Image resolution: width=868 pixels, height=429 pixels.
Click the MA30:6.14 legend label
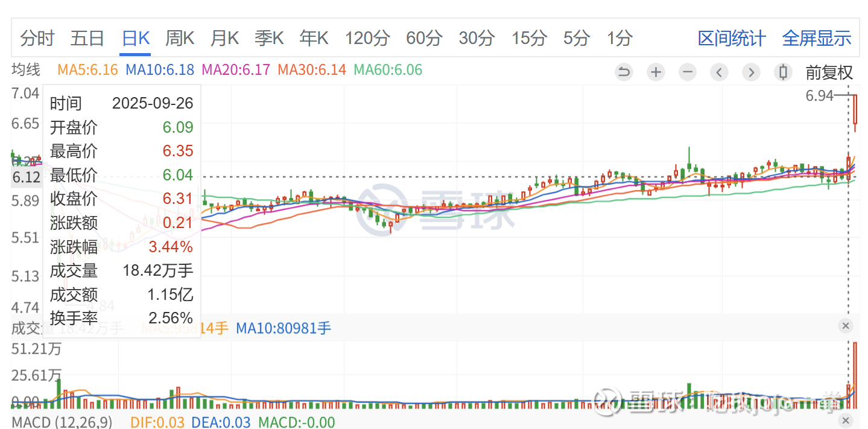tap(312, 70)
